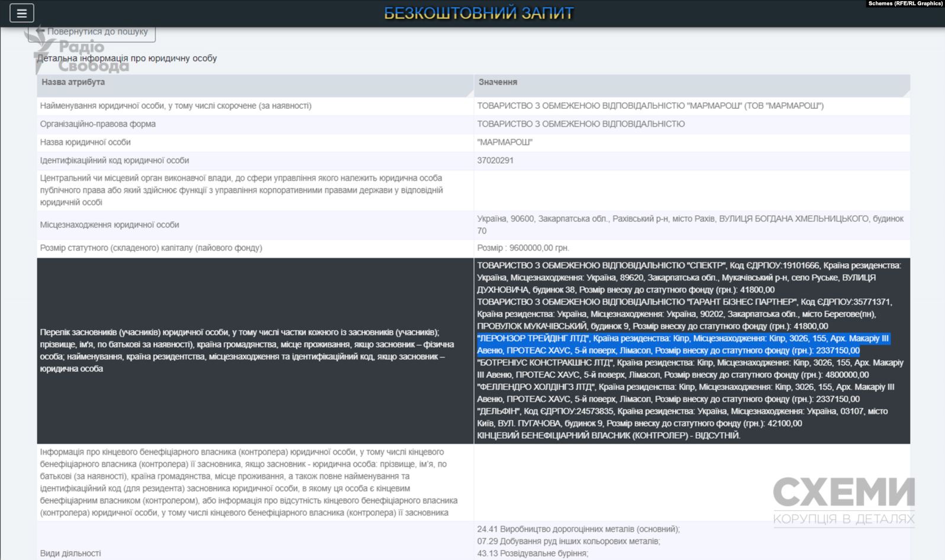Select the legal form value 'ТОВАРИСТВО З ОБМЕЖЕНОЮ ВІДПОВІДАЛЬНІСТЮ'
The image size is (945, 560).
581,124
